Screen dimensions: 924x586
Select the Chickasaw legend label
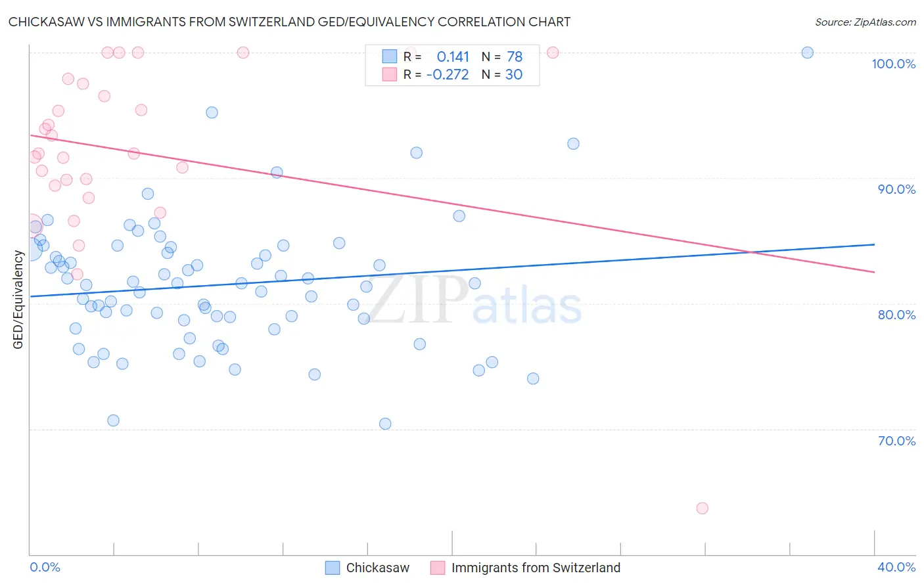tap(378, 568)
